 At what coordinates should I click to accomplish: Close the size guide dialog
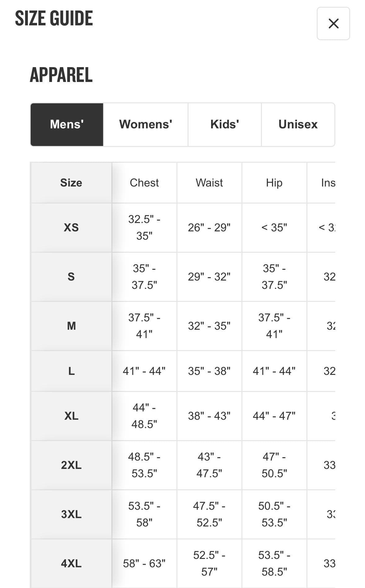click(333, 24)
